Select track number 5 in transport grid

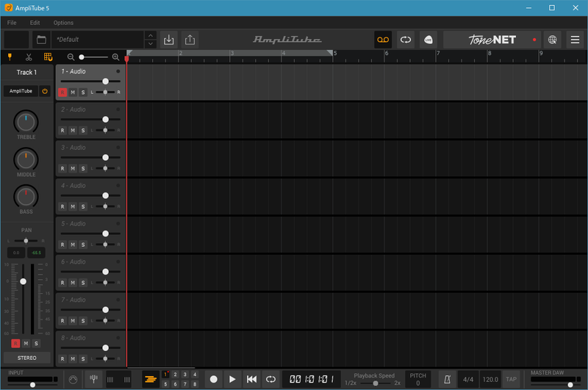[165, 384]
